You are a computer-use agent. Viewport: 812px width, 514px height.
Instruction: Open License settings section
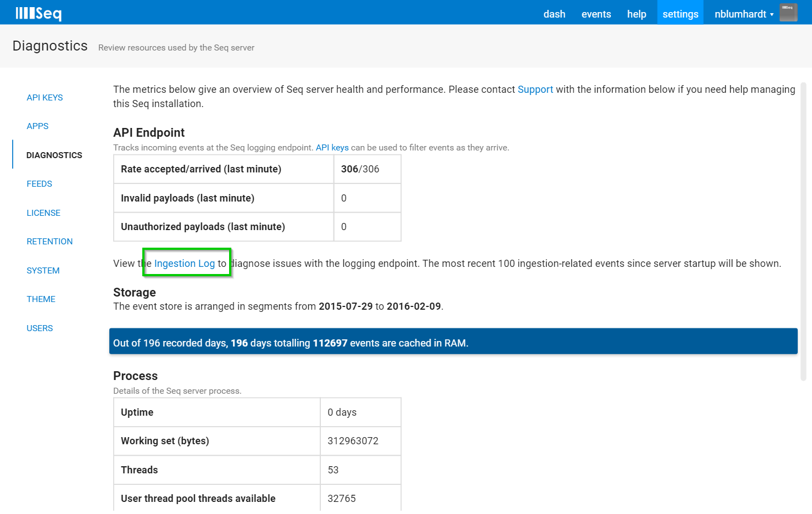pos(43,213)
